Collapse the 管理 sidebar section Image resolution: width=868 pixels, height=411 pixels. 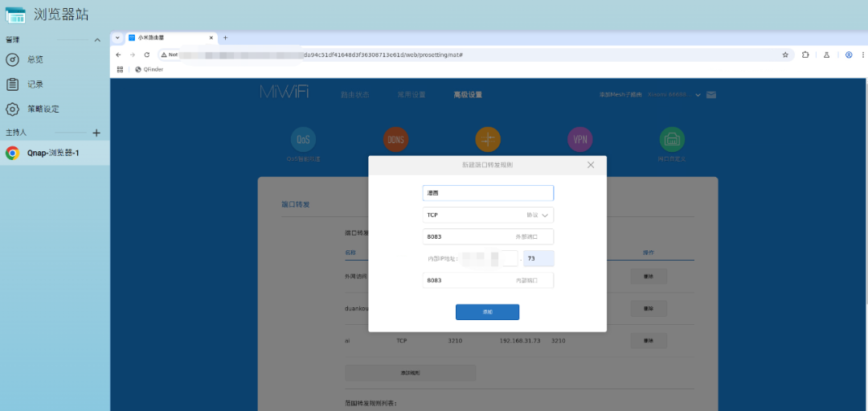[x=97, y=40]
